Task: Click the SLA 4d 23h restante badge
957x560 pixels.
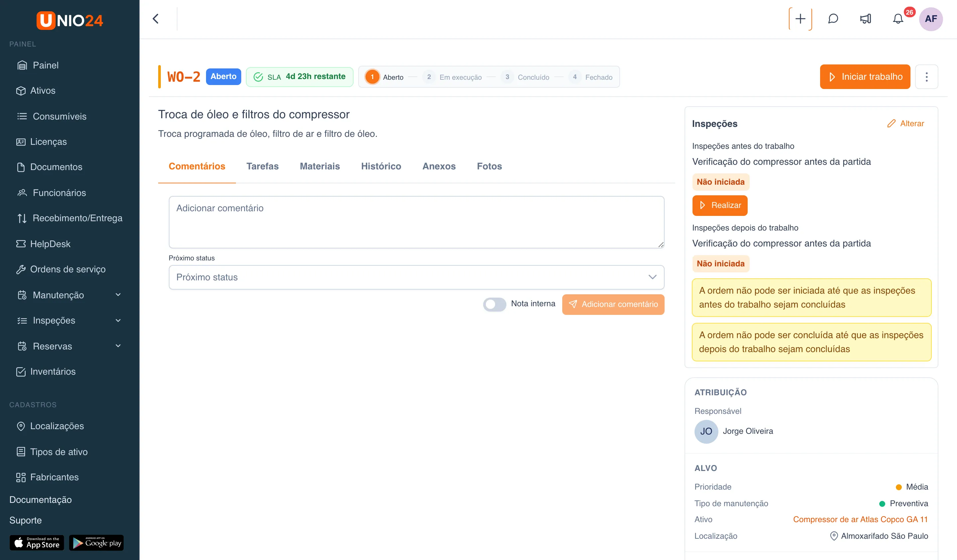Action: (x=299, y=77)
